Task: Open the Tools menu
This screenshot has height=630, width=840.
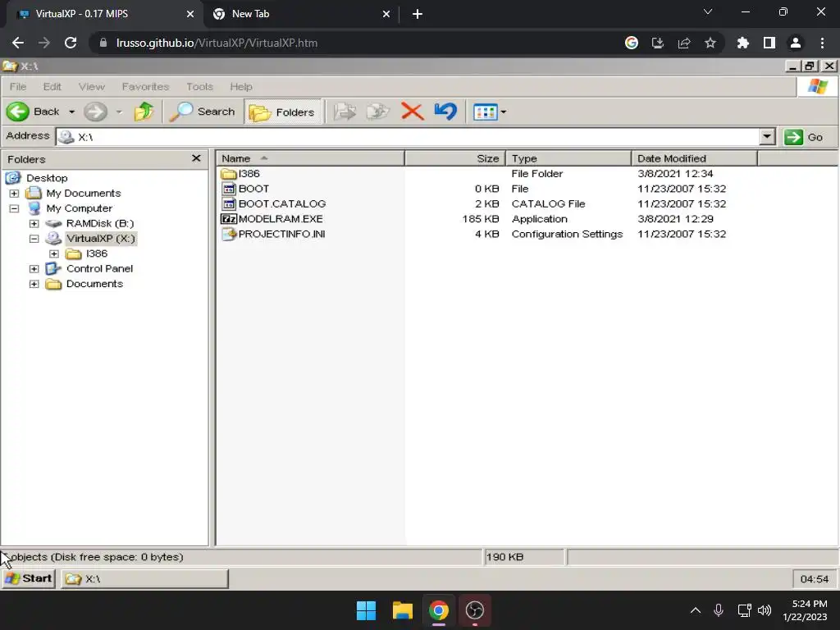Action: click(x=199, y=86)
